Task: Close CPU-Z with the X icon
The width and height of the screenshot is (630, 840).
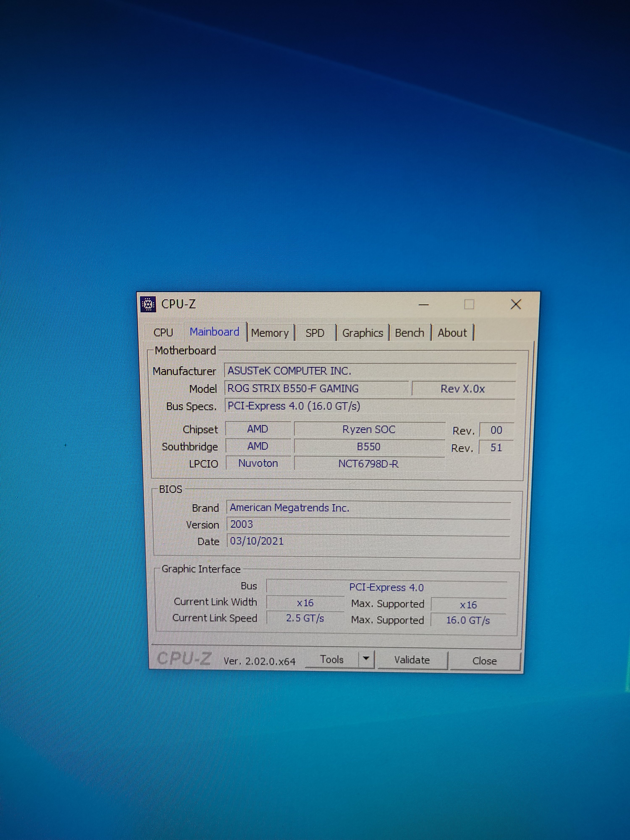Action: click(x=515, y=304)
